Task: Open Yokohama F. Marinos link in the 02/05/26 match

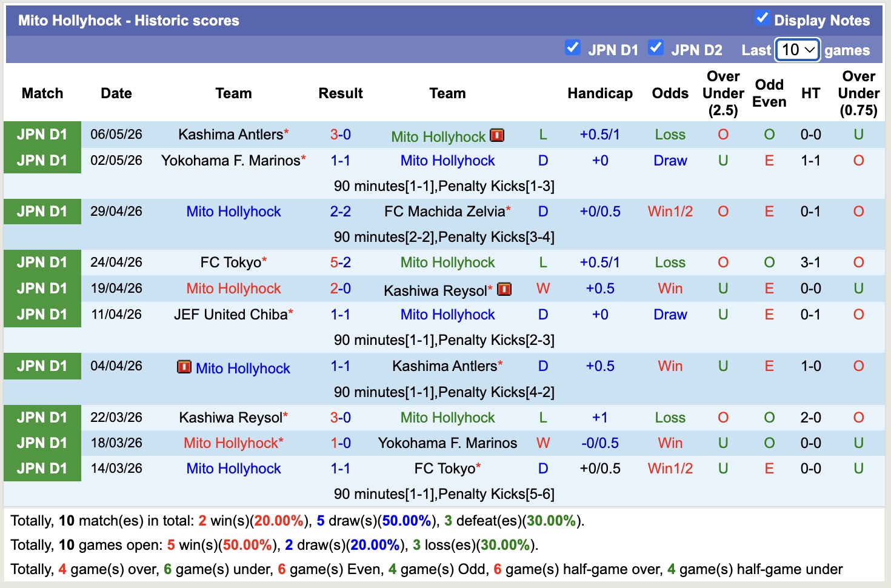Action: (x=231, y=161)
